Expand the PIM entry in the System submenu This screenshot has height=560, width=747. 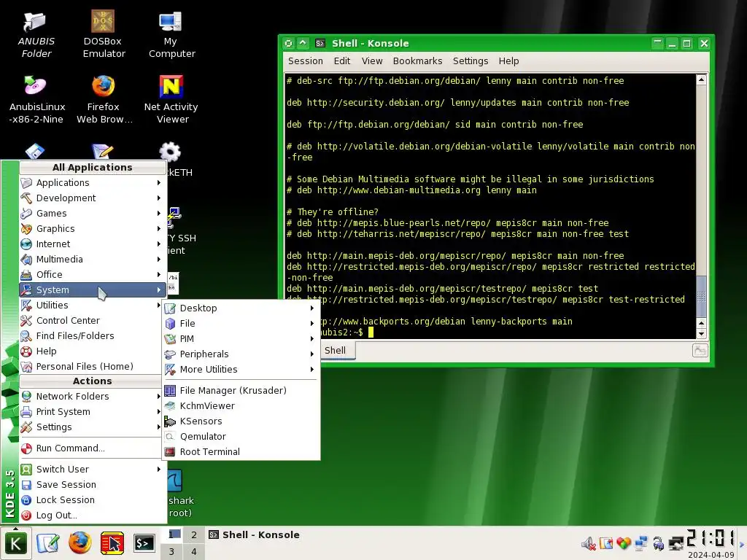tap(241, 338)
